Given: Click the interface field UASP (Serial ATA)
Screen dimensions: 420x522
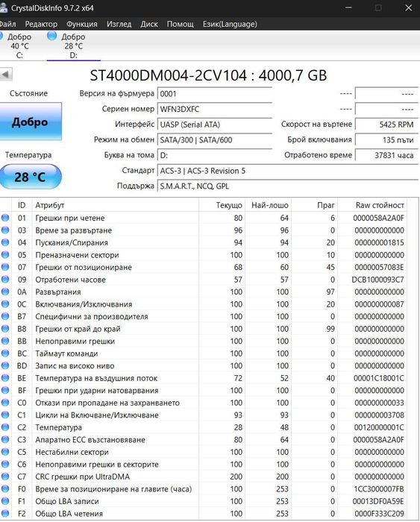Looking at the screenshot, I should (215, 125).
